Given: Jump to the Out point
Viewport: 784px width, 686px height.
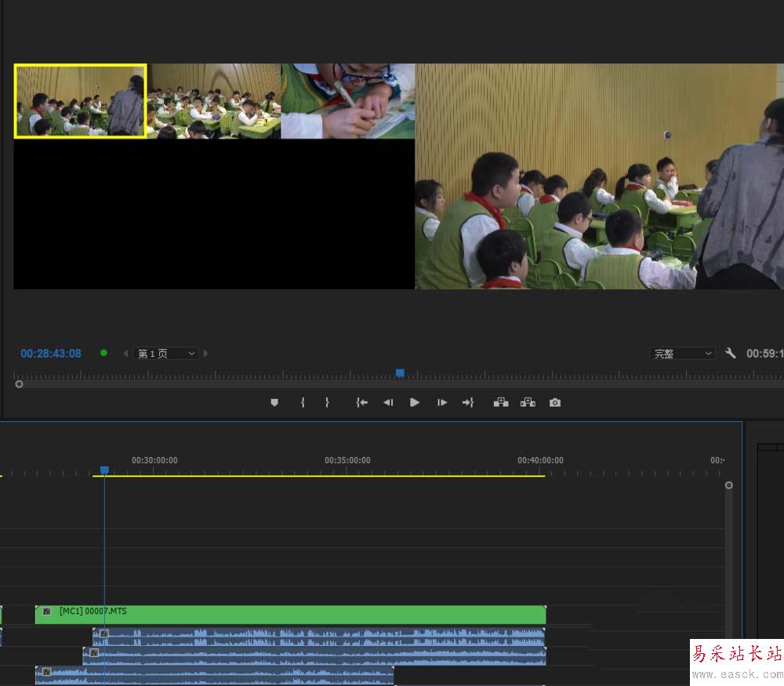Looking at the screenshot, I should click(x=468, y=402).
